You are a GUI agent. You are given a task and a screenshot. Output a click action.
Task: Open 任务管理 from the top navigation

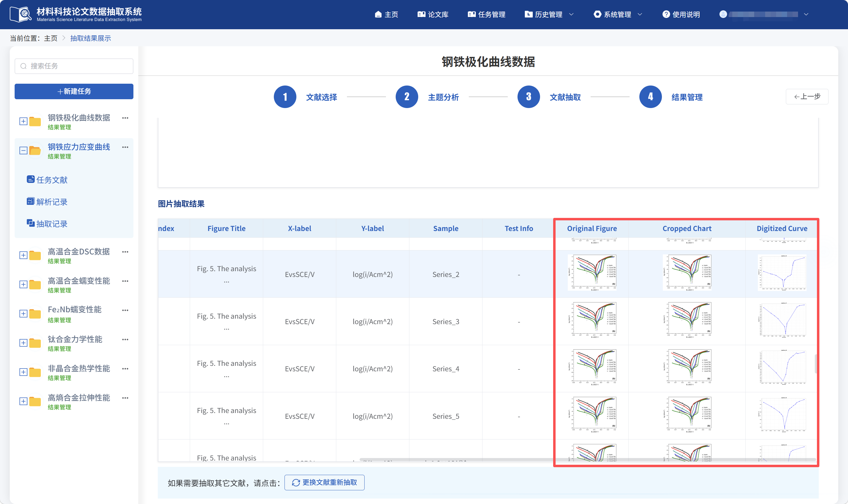pyautogui.click(x=486, y=14)
